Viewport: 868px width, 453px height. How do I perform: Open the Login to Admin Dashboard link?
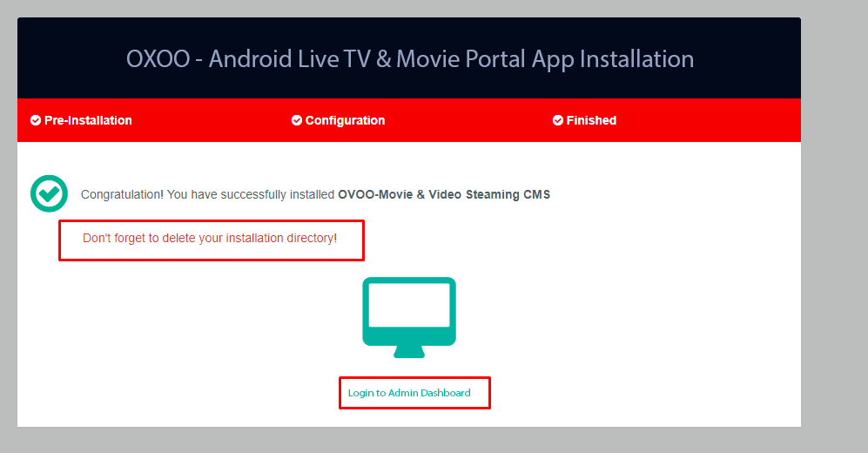[x=409, y=393]
